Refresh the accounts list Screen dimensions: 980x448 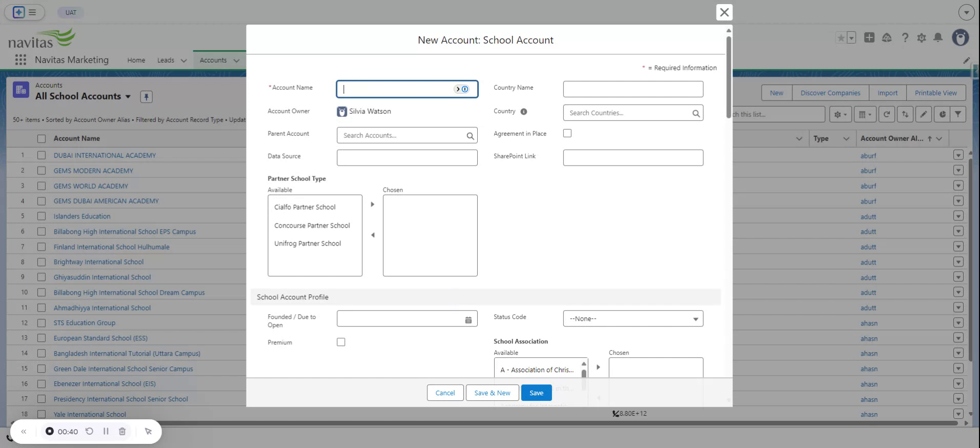click(887, 114)
